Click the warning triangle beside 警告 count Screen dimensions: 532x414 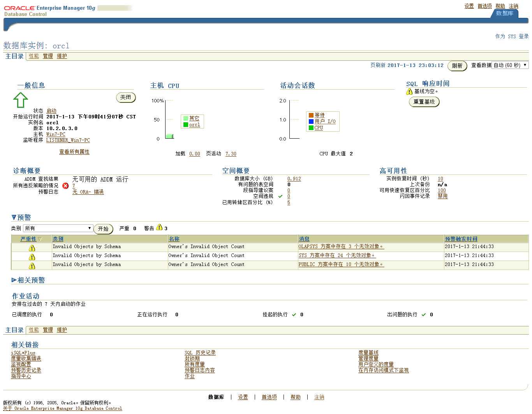point(159,227)
